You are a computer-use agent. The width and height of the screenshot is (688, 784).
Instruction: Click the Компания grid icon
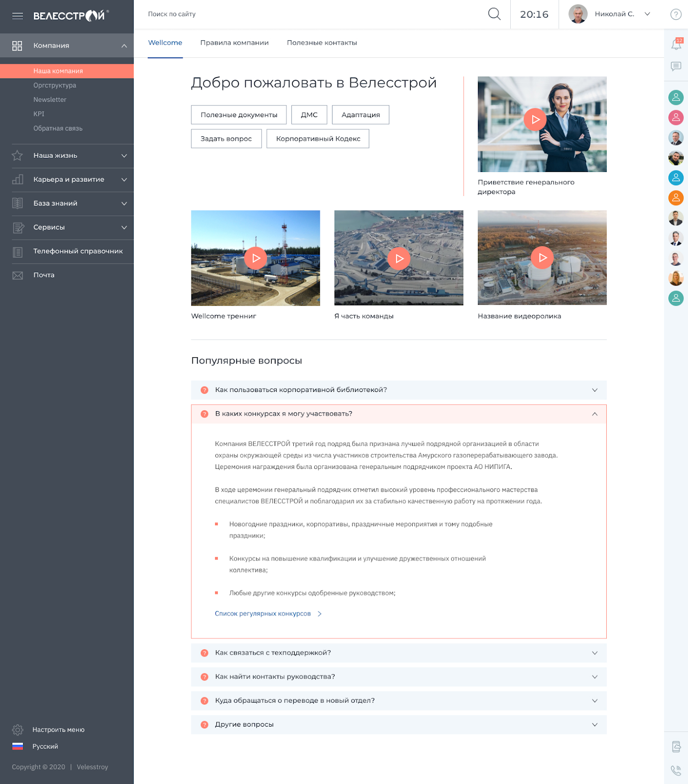(x=17, y=46)
